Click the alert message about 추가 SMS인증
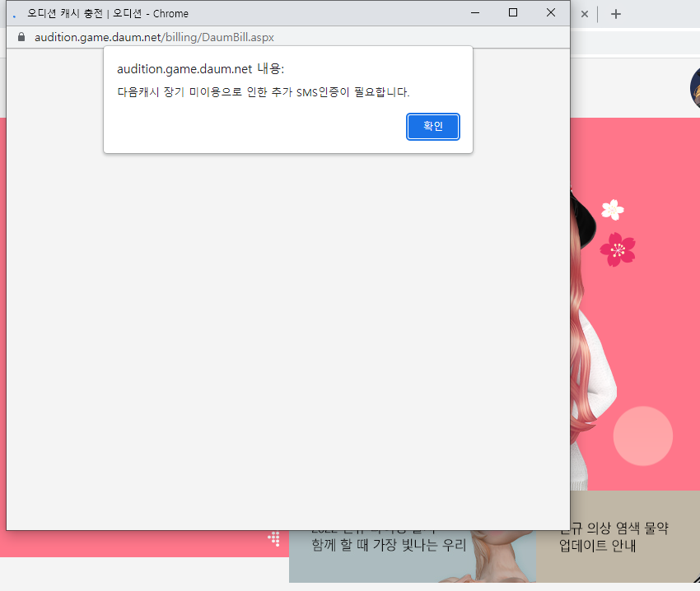Viewport: 700px width, 591px height. [x=264, y=92]
